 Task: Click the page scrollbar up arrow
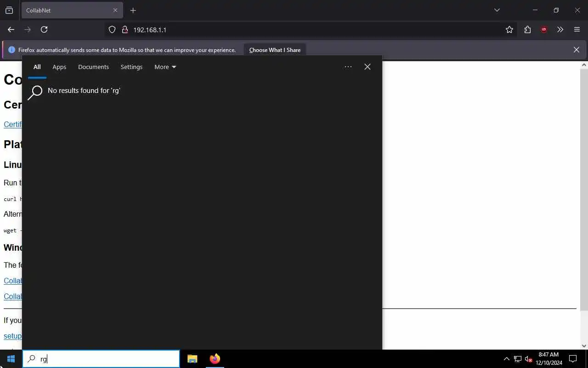coord(584,65)
